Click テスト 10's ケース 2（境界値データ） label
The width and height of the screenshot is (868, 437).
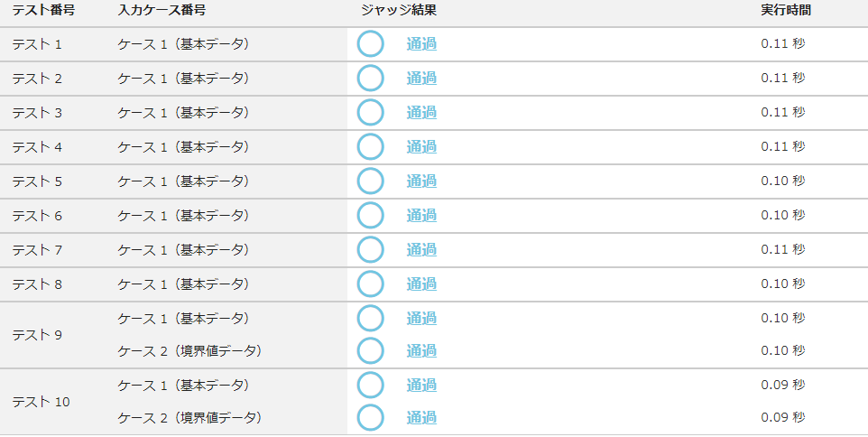pos(189,418)
